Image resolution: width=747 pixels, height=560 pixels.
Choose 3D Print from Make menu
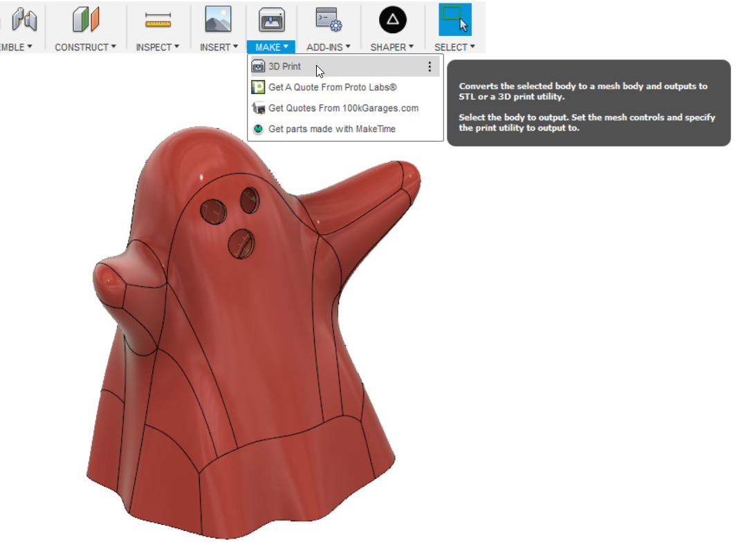[x=345, y=66]
